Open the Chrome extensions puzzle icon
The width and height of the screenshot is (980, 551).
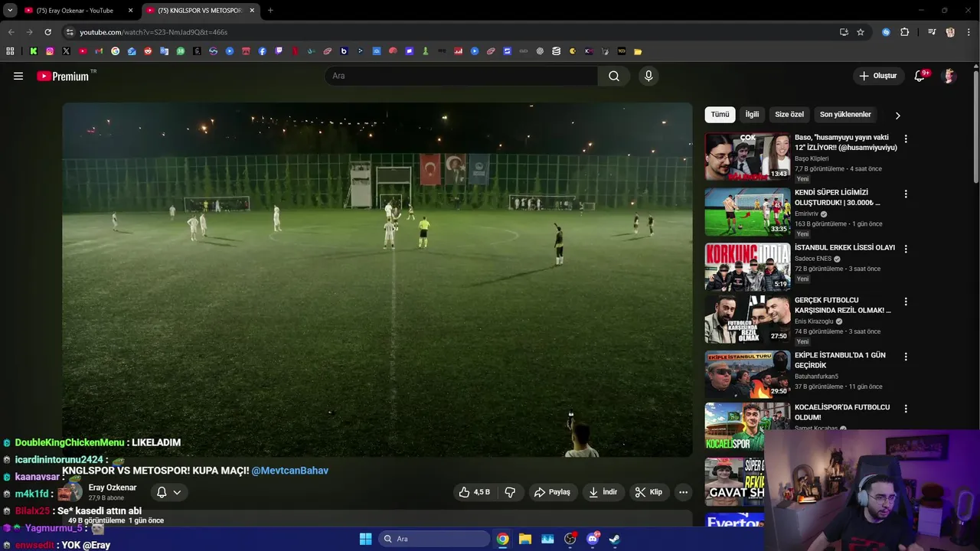point(905,32)
